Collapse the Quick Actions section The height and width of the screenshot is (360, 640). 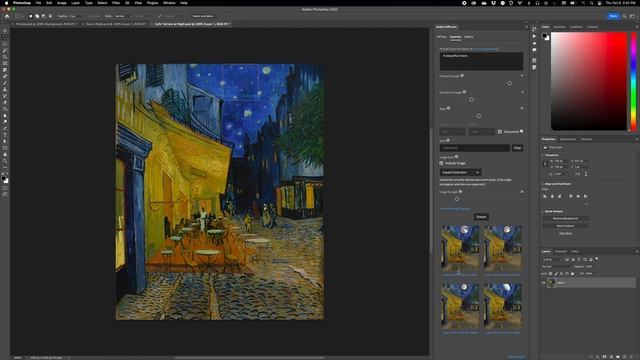coord(543,211)
